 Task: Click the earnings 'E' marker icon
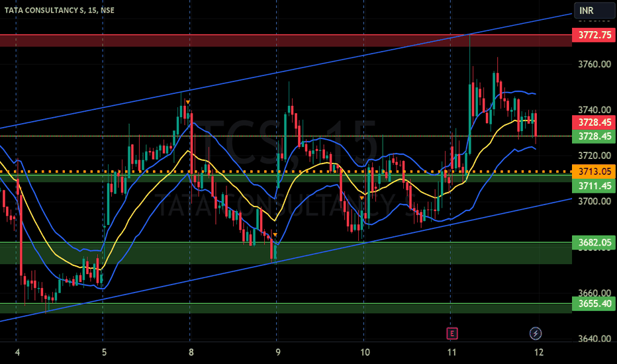(x=451, y=334)
